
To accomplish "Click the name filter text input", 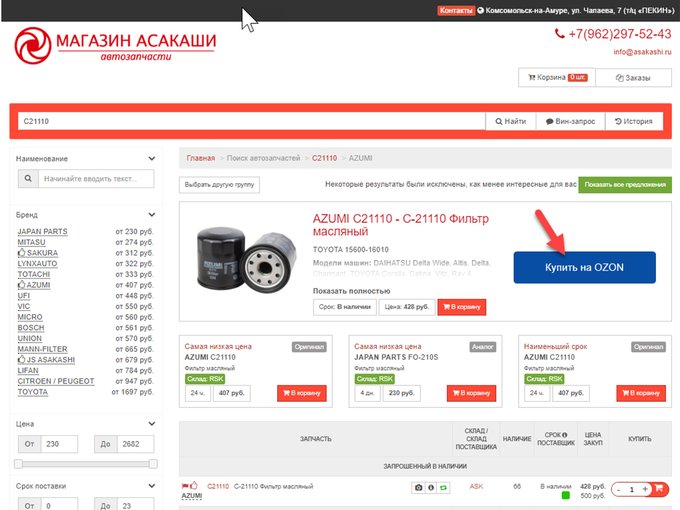I will point(96,179).
